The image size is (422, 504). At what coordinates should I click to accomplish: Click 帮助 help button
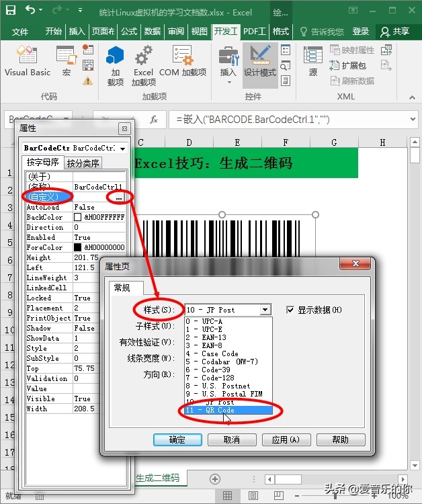[x=341, y=439]
